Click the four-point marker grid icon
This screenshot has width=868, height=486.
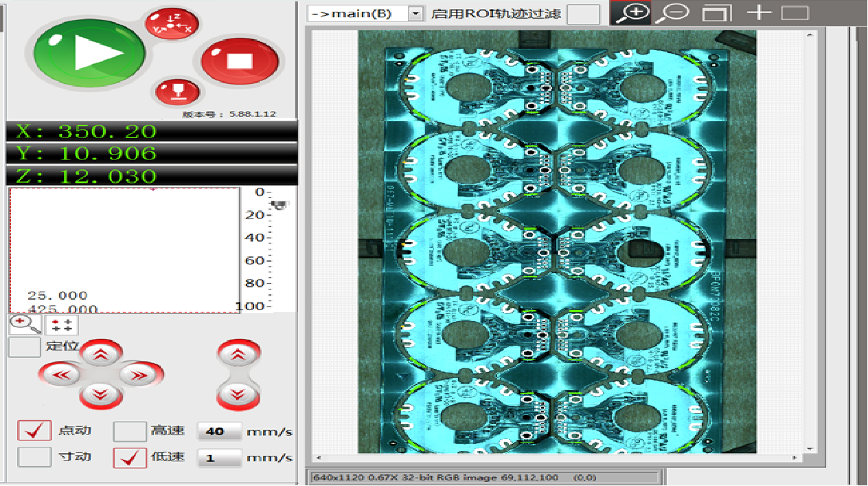tap(62, 325)
